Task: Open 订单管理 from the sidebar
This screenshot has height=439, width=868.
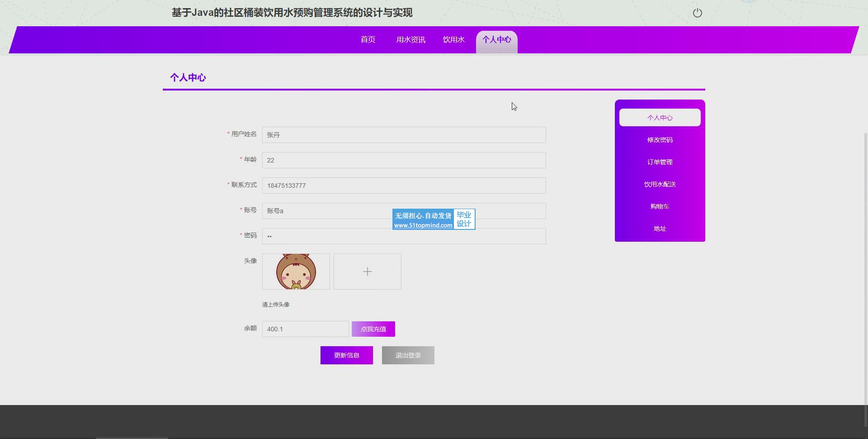Action: pos(660,162)
